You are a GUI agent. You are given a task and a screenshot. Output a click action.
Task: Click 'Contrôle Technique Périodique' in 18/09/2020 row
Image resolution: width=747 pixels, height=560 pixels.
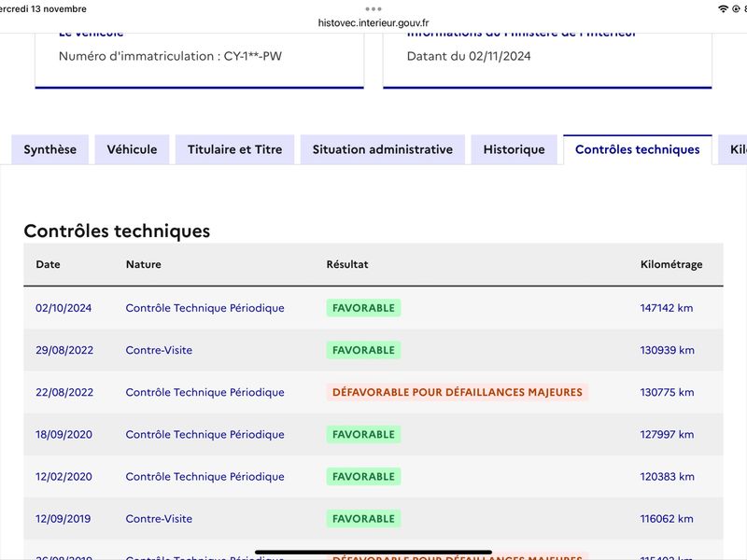(x=204, y=434)
